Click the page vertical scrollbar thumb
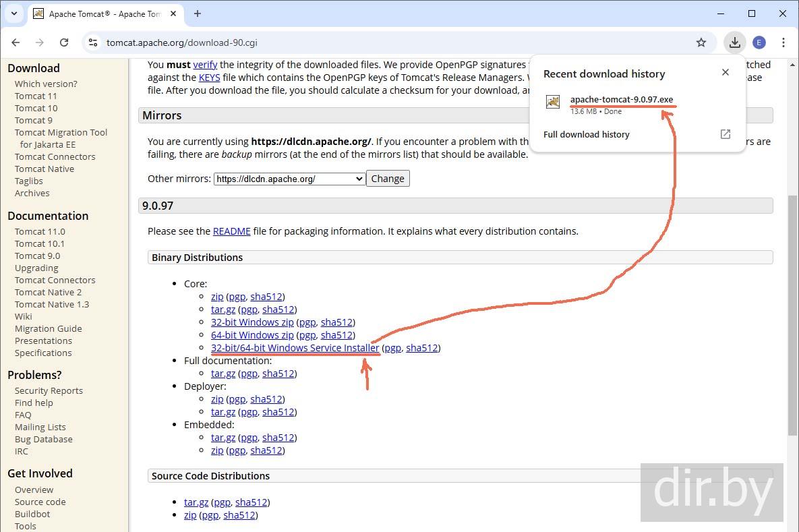This screenshot has height=532, width=799. pos(792,315)
